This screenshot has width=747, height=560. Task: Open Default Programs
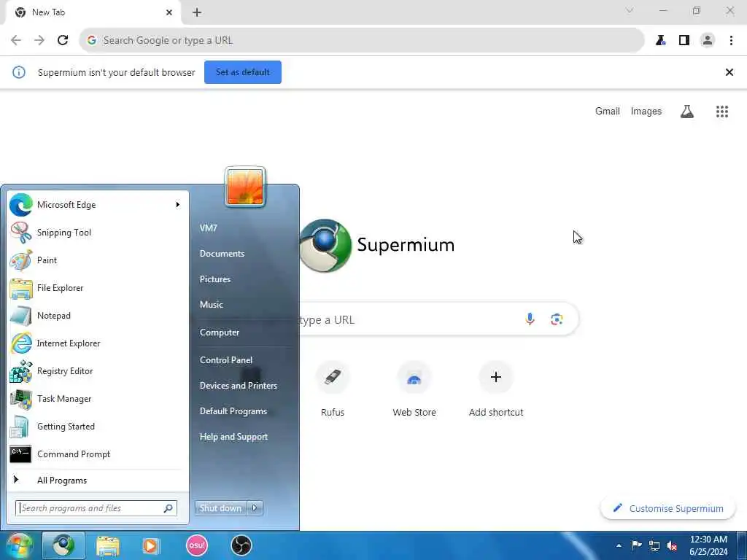coord(233,411)
